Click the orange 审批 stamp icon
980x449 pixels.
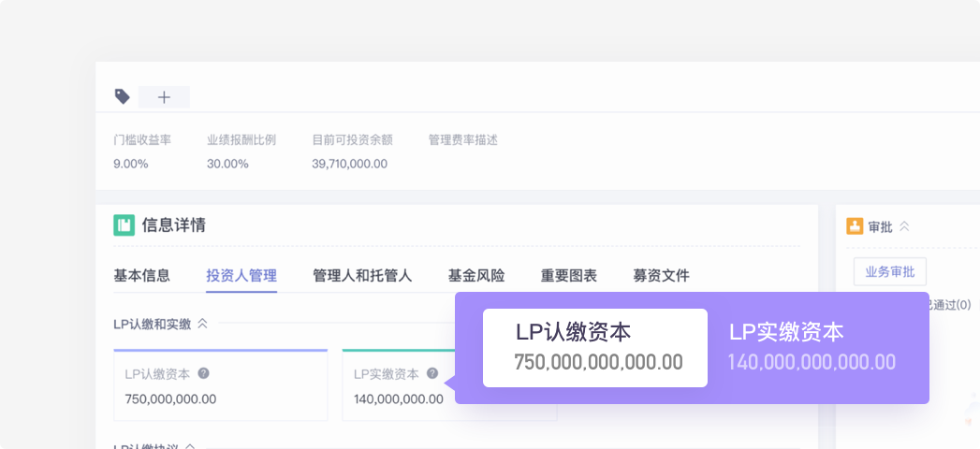(x=855, y=226)
